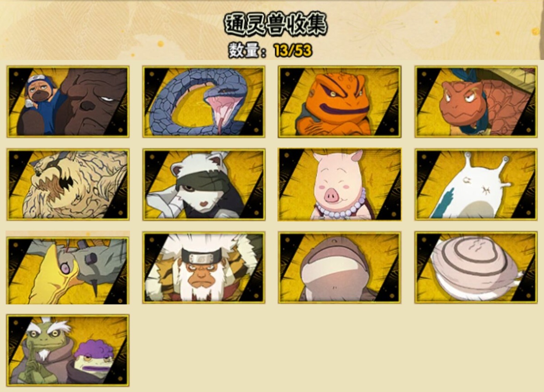The width and height of the screenshot is (544, 392).
Task: Pick the white raccoon with green headband
Action: (x=204, y=185)
